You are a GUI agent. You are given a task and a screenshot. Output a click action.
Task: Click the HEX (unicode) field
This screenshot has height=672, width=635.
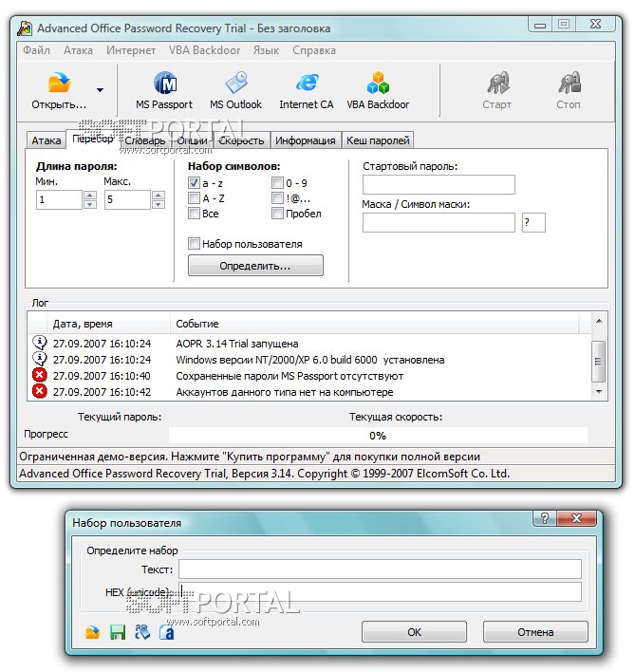click(x=380, y=592)
